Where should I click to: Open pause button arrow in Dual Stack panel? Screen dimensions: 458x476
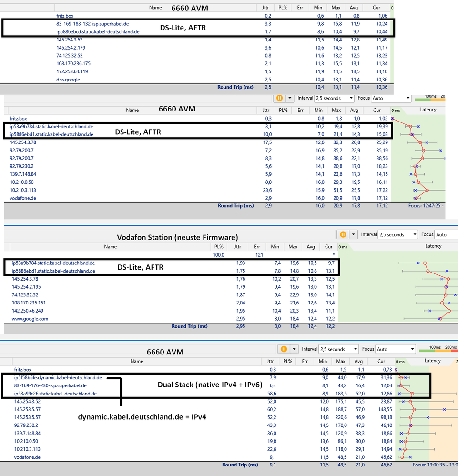[x=294, y=349]
